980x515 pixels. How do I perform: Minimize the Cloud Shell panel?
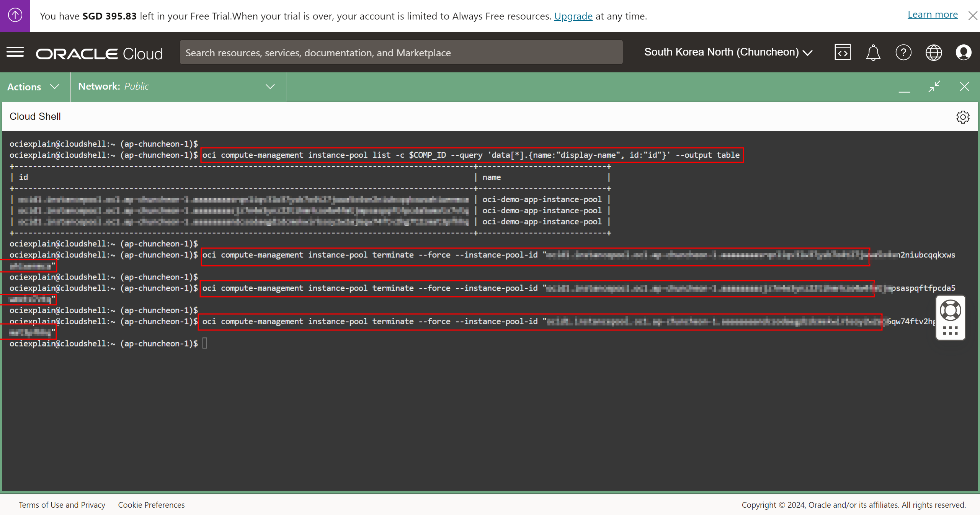click(904, 89)
